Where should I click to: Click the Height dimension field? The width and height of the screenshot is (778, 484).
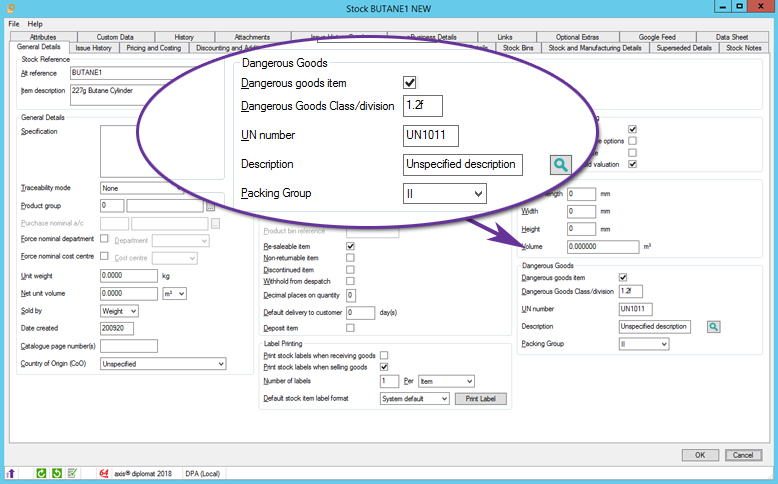(x=582, y=229)
